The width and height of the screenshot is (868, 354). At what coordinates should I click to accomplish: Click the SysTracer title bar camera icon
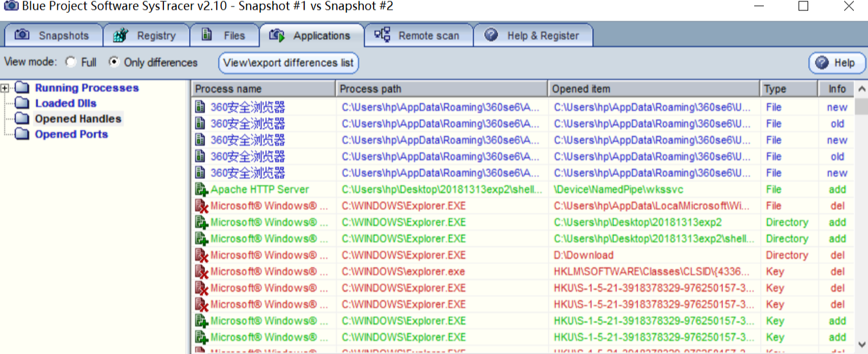11,6
